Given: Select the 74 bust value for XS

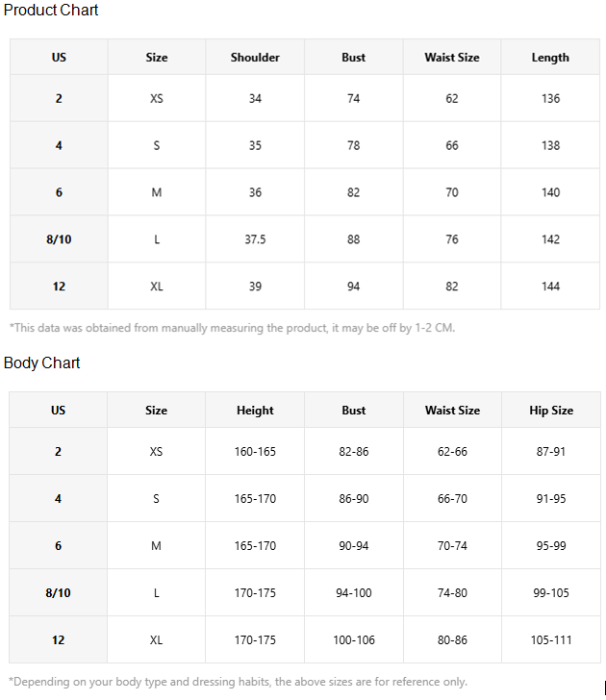Looking at the screenshot, I should pos(354,98).
